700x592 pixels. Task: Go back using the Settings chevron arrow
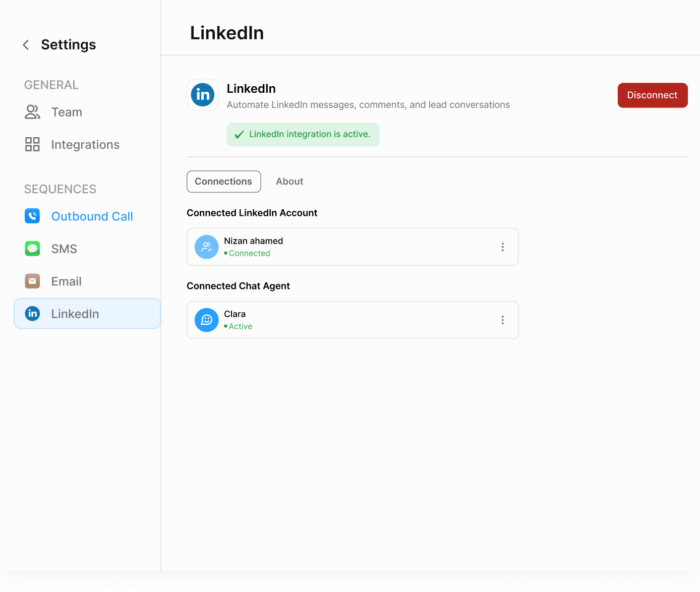point(26,45)
